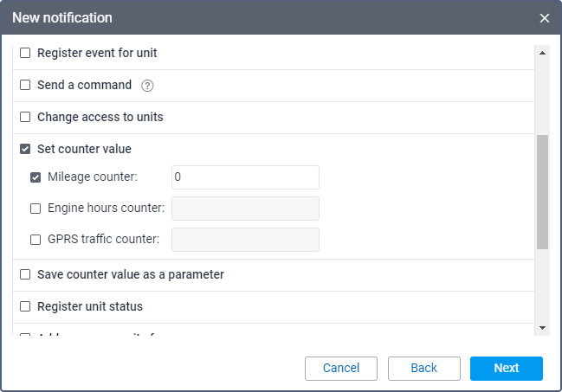Screen dimensions: 562x392
Task: Click the vertical scrollbar thumb
Action: [x=542, y=191]
